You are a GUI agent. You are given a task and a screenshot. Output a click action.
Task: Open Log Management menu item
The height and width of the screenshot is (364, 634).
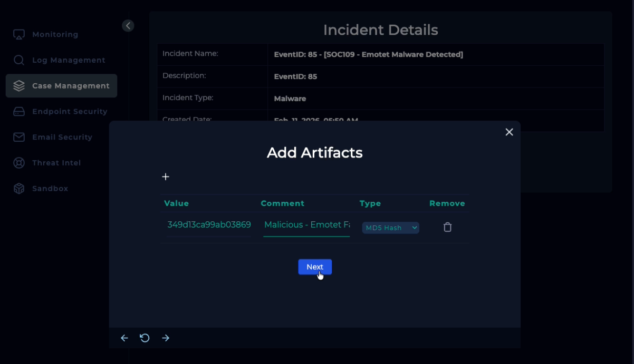coord(69,60)
